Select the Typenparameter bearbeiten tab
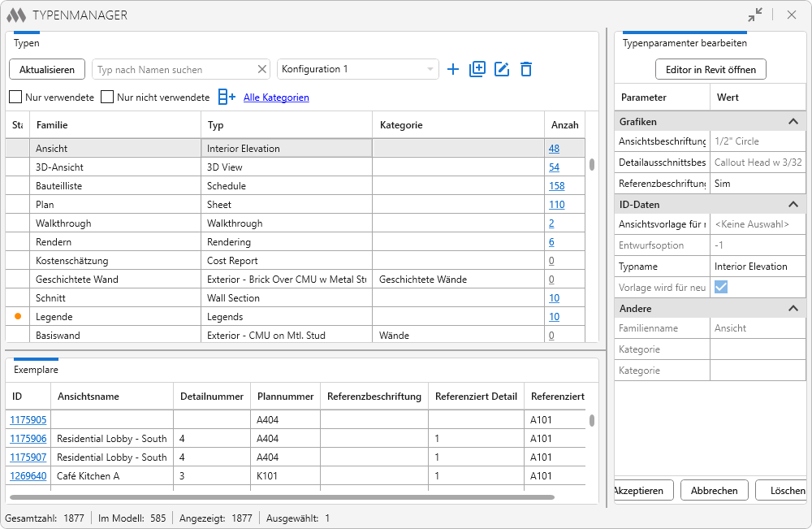This screenshot has height=529, width=812. pyautogui.click(x=685, y=43)
